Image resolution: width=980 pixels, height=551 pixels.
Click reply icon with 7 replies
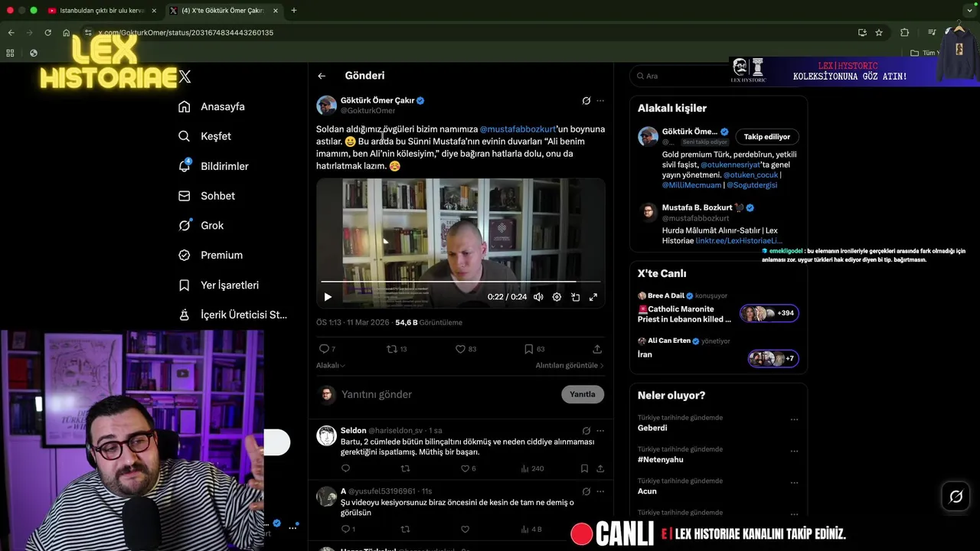point(327,349)
